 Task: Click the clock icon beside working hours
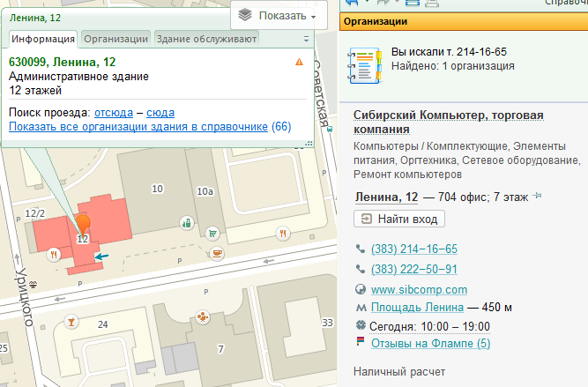[361, 324]
